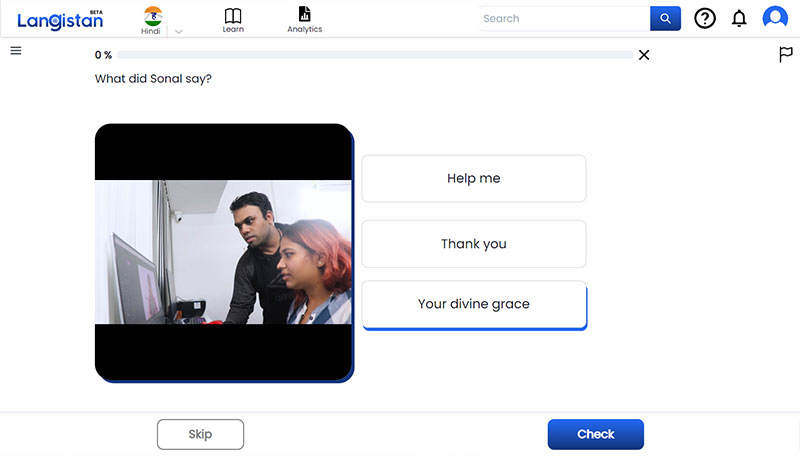Open help via question mark icon
Screen dimensions: 800x456
(705, 18)
